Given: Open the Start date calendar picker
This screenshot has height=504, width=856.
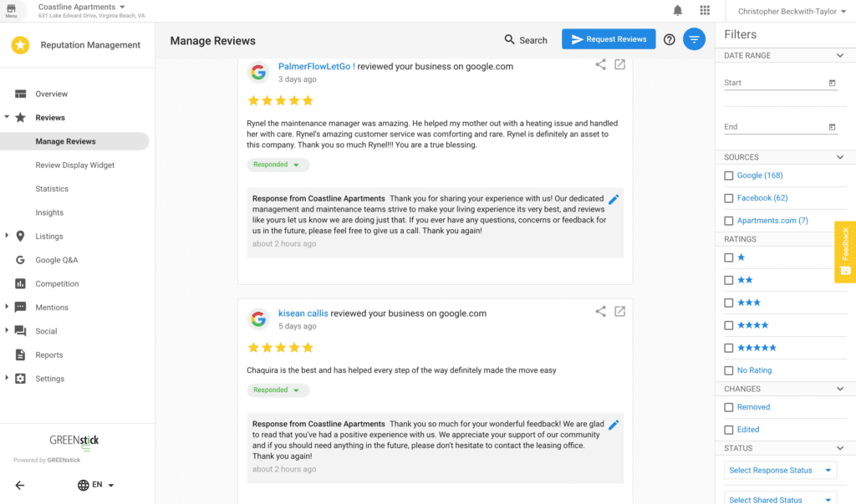Looking at the screenshot, I should pos(832,83).
